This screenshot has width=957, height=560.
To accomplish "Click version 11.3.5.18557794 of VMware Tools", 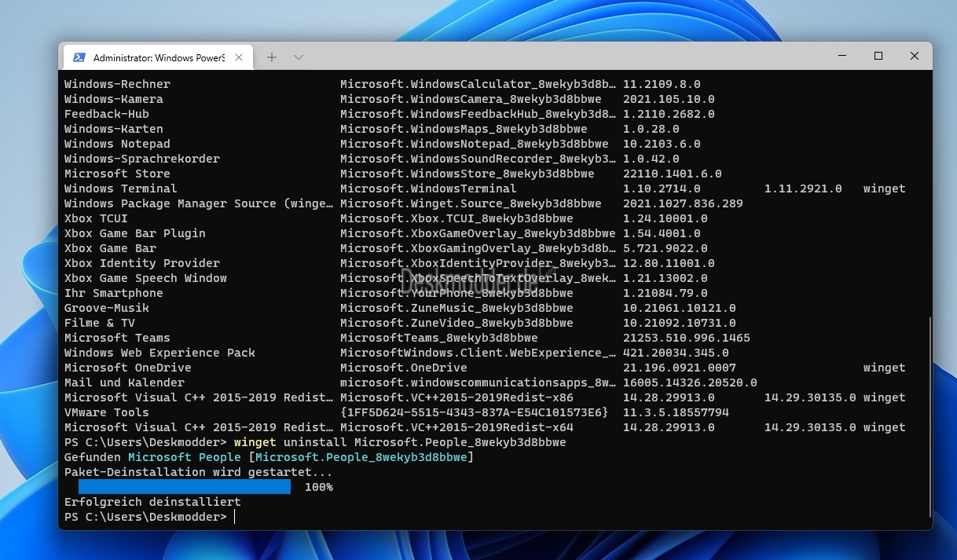I will [676, 412].
